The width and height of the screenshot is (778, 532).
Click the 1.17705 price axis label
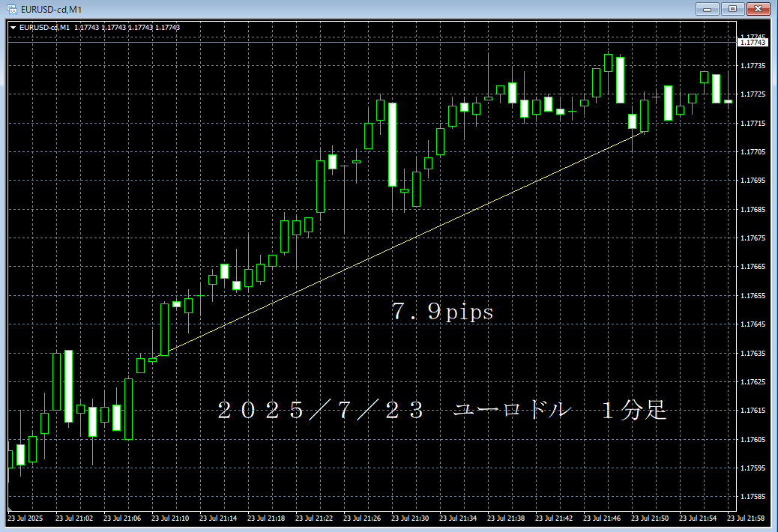click(x=753, y=151)
